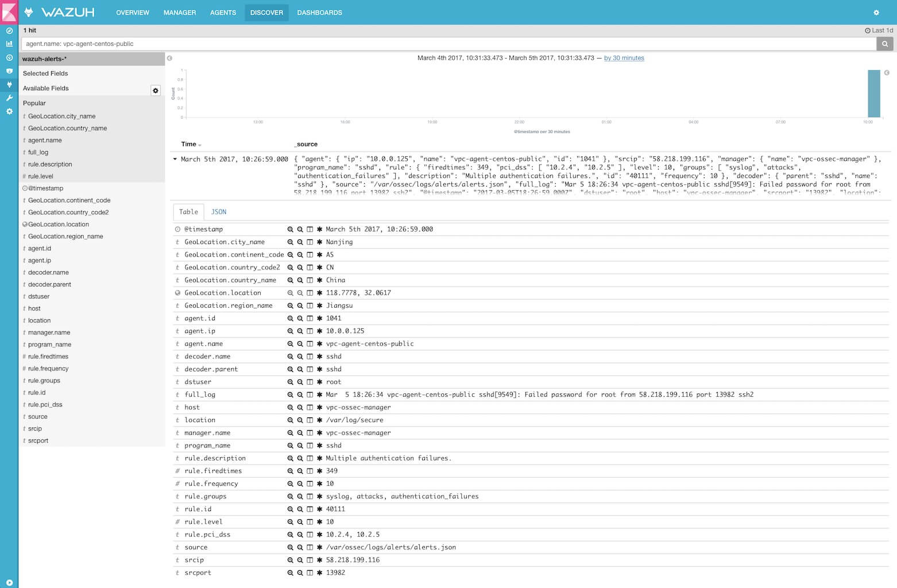Open the Discover compass icon in the left sidebar

click(x=9, y=30)
